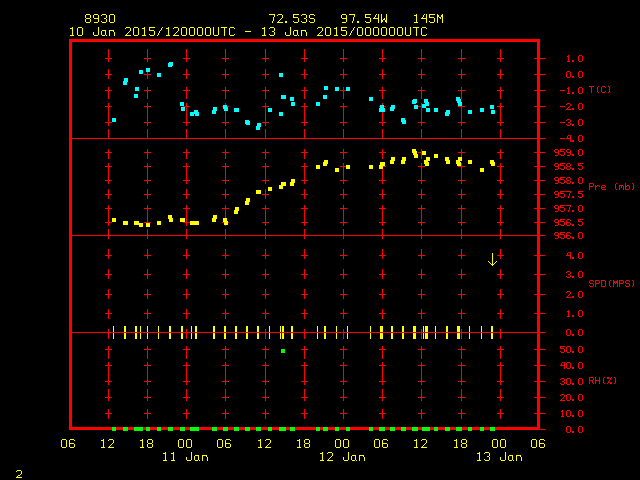Click the 11 Jan date label
This screenshot has height=480, width=640.
[x=185, y=457]
